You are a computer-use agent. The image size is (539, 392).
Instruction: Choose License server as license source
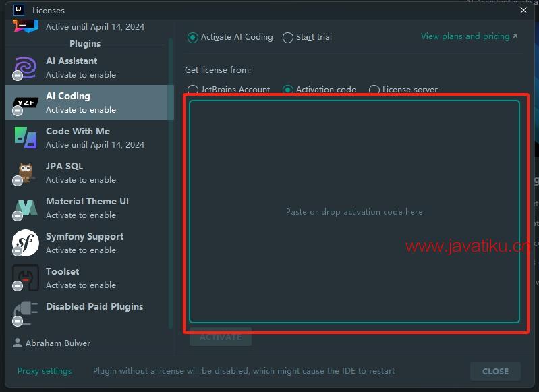(374, 90)
